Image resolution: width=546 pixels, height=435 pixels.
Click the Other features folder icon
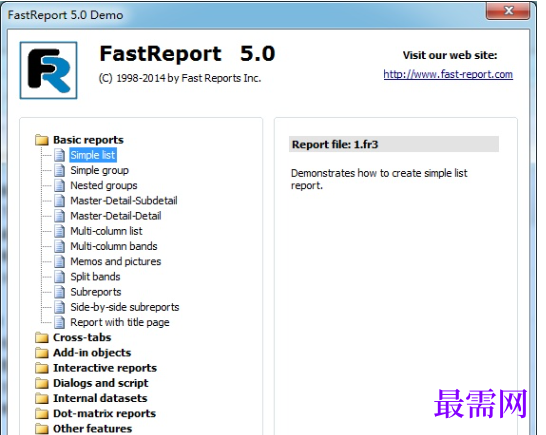coord(42,429)
